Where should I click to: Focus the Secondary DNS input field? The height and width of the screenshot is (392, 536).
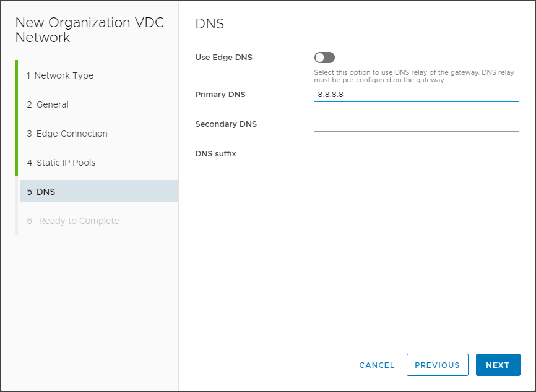point(417,124)
